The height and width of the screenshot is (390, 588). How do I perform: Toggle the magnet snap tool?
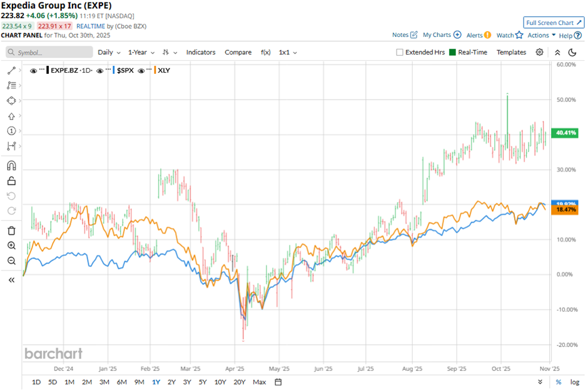(11, 166)
